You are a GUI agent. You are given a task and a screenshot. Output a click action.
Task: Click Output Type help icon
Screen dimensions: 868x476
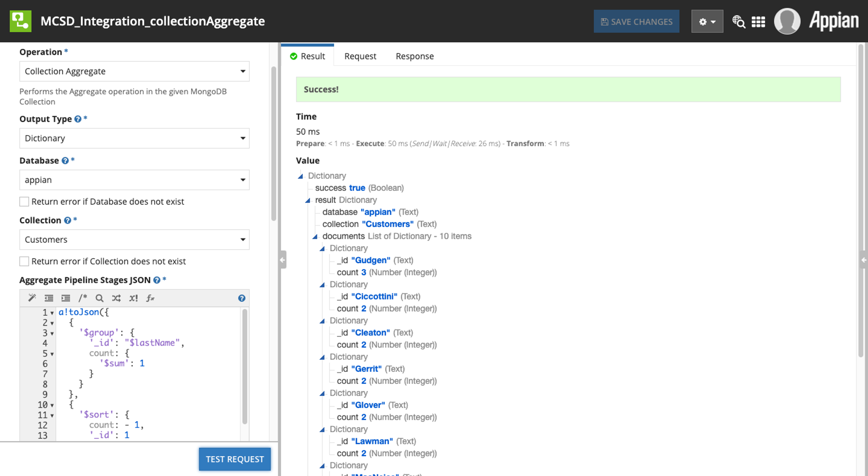(78, 119)
